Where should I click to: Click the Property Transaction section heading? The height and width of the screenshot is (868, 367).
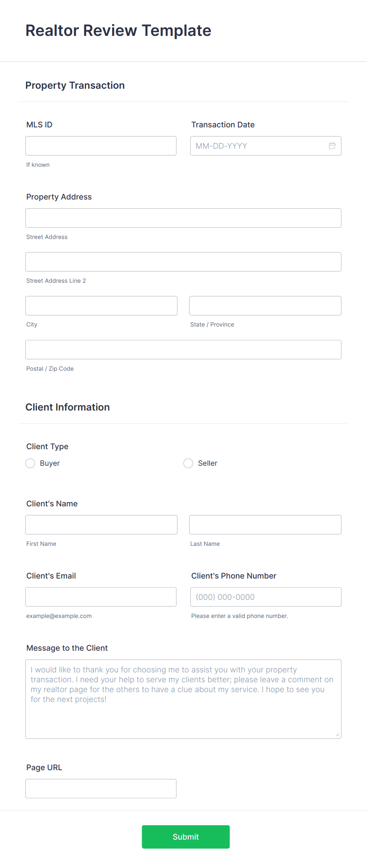(x=75, y=85)
